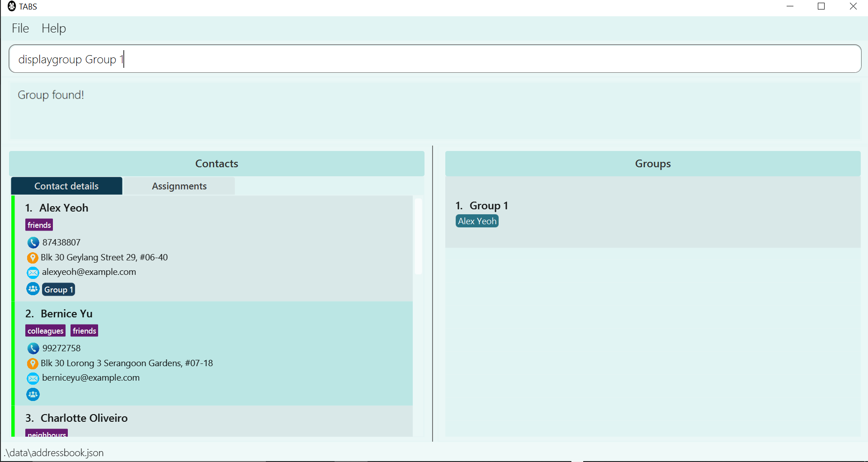Select the Alex Yeoh chip under Group 1
The height and width of the screenshot is (462, 868).
pyautogui.click(x=477, y=221)
